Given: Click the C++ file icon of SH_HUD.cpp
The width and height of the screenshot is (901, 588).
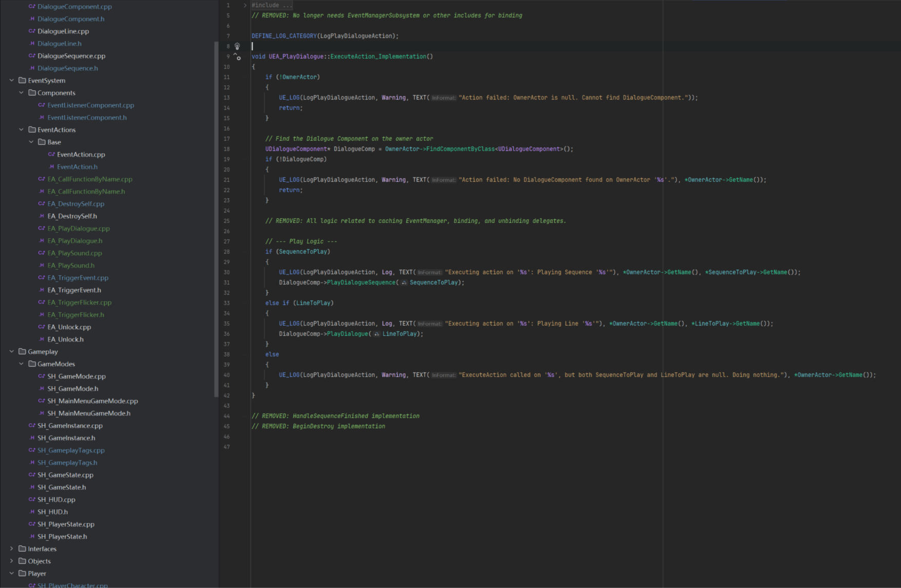Looking at the screenshot, I should (x=32, y=500).
